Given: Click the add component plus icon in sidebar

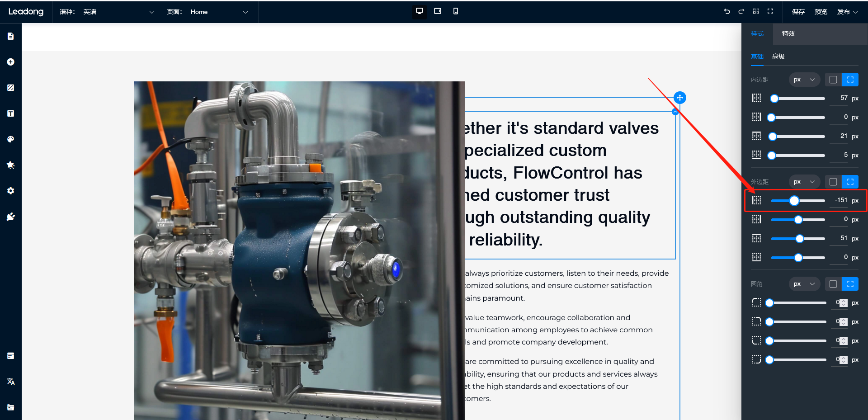Looking at the screenshot, I should [11, 62].
